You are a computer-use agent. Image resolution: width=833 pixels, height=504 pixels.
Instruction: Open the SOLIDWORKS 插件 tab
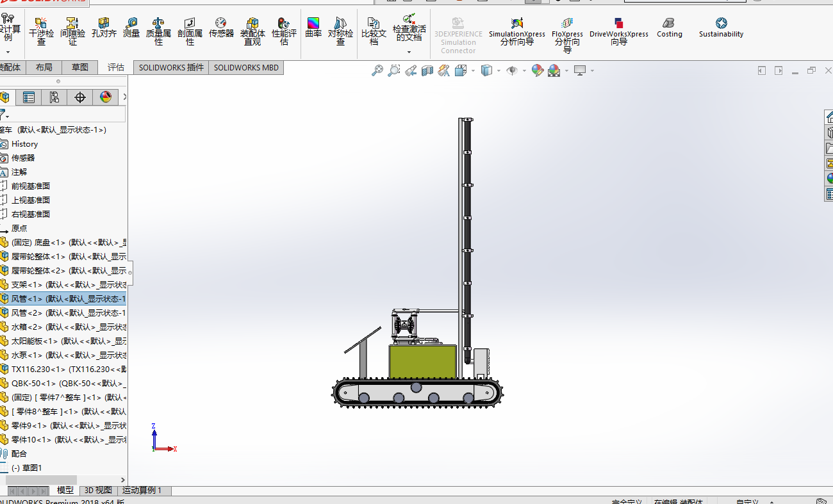pos(171,67)
